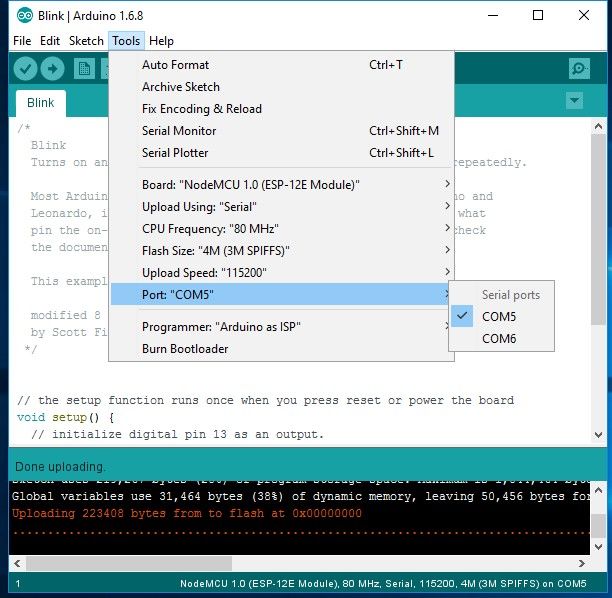Open the tab options dropdown arrow
This screenshot has width=612, height=598.
[574, 101]
